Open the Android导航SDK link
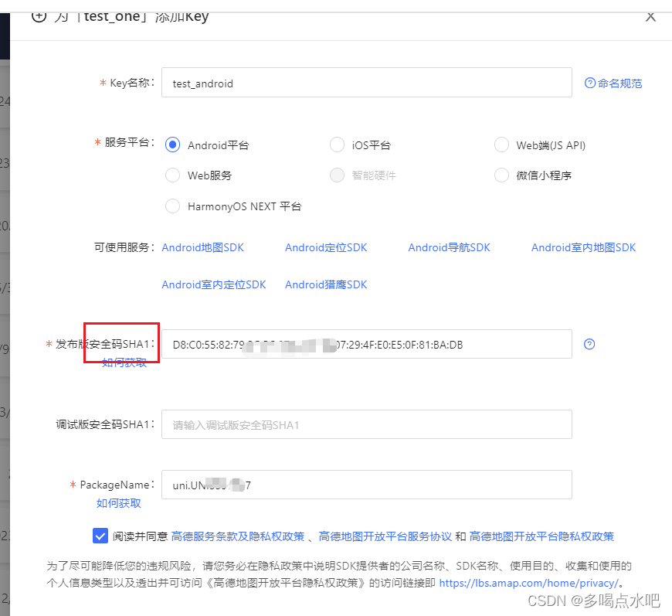The image size is (672, 616). pos(449,247)
